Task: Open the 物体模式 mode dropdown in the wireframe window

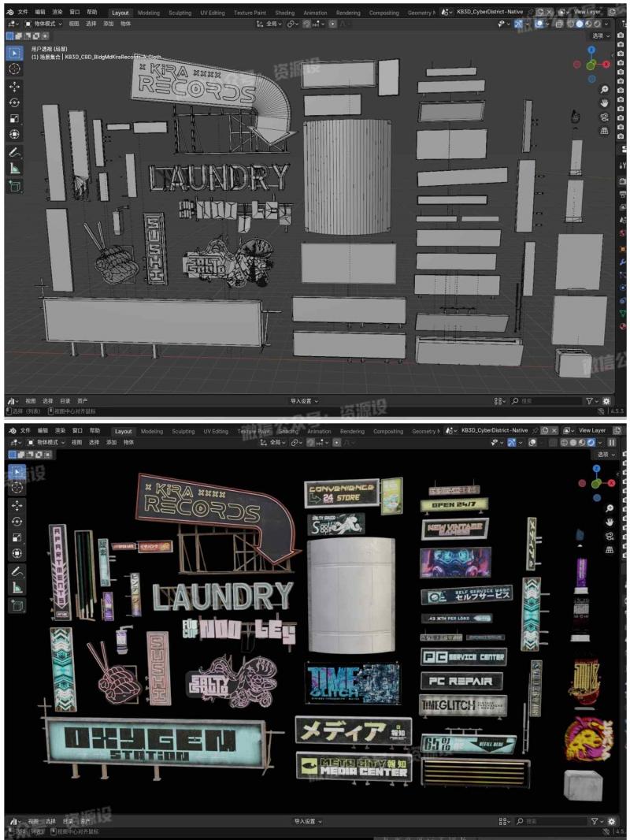Action: [43, 24]
